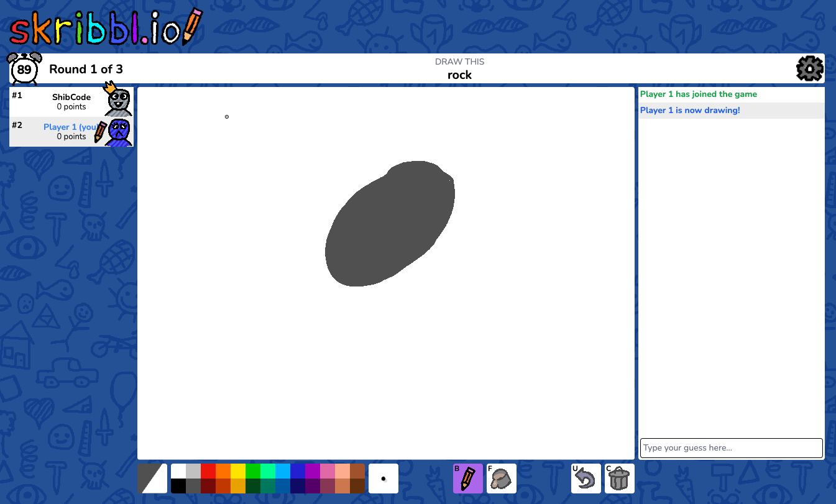836x504 pixels.
Task: Open the brush size selector
Action: pyautogui.click(x=384, y=479)
